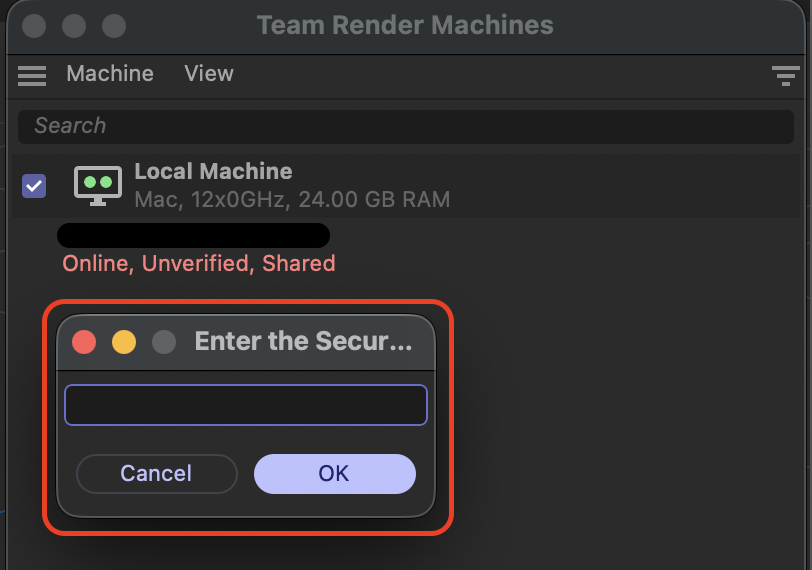
Task: Click the Online, Unverified, Shared status text
Action: pos(199,264)
